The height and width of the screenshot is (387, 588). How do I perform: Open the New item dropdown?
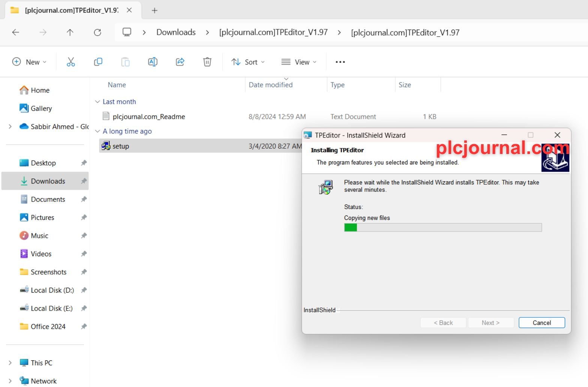pyautogui.click(x=30, y=62)
